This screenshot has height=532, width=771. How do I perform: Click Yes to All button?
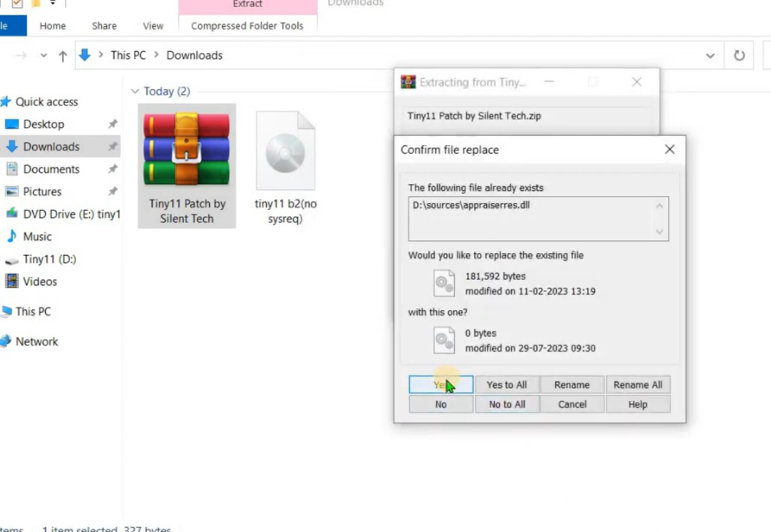pos(506,385)
